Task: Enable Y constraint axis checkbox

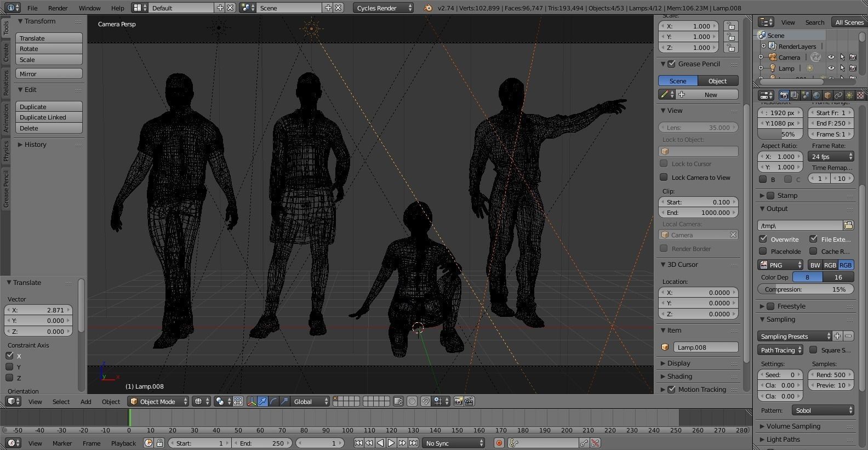Action: 9,367
